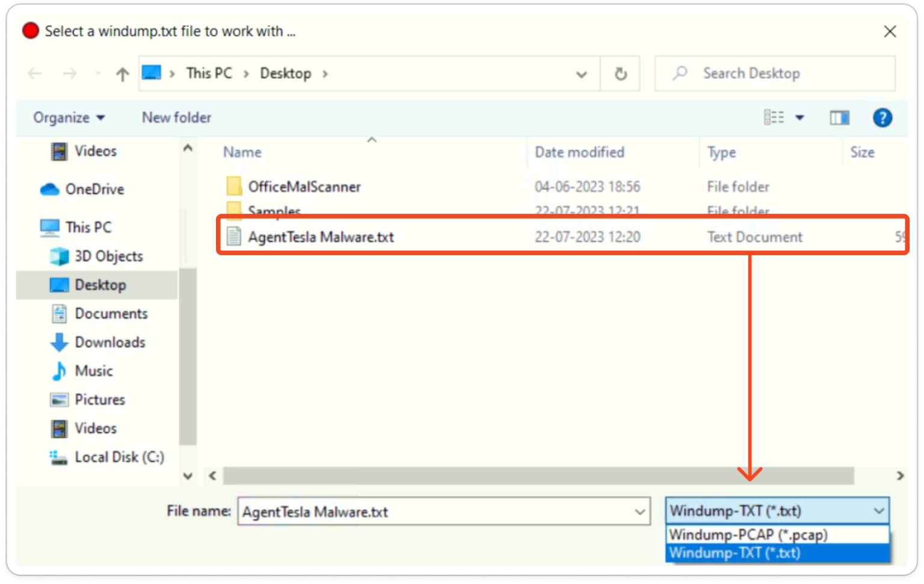Select the AgentTesla Malware.txt file
This screenshot has width=924, height=584.
coord(321,237)
